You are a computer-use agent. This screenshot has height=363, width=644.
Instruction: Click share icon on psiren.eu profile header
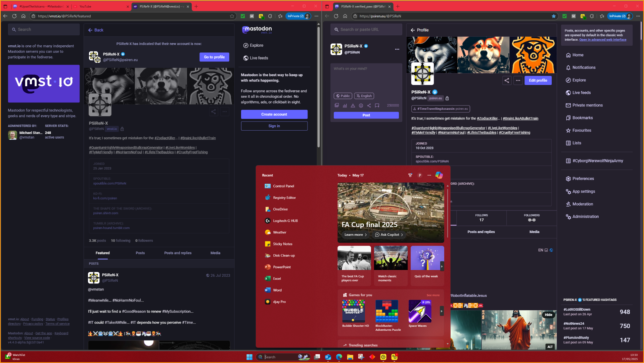[507, 80]
